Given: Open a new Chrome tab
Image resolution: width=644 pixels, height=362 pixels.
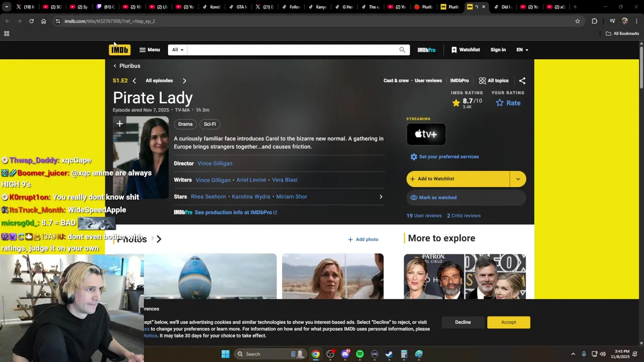Looking at the screenshot, I should (575, 7).
